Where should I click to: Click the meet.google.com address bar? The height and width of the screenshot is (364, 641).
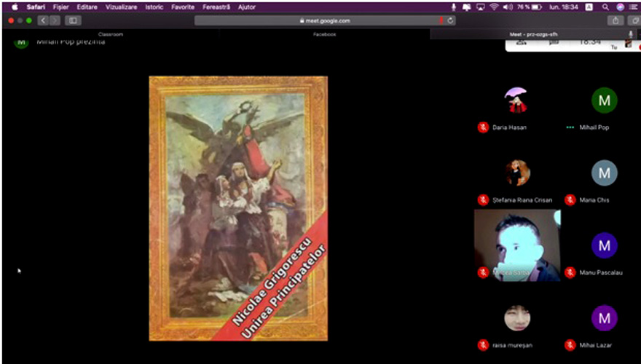point(325,20)
